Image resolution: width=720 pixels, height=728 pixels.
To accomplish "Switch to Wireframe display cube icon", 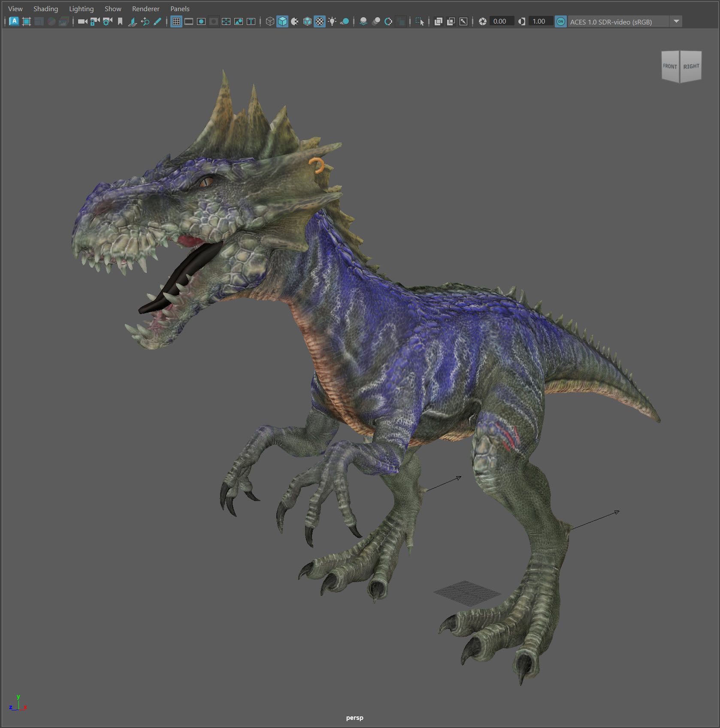I will 270,21.
